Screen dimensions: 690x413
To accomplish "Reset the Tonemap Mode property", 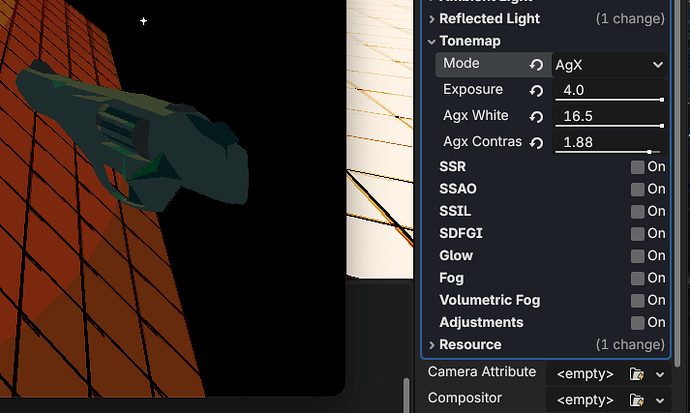I will (536, 65).
